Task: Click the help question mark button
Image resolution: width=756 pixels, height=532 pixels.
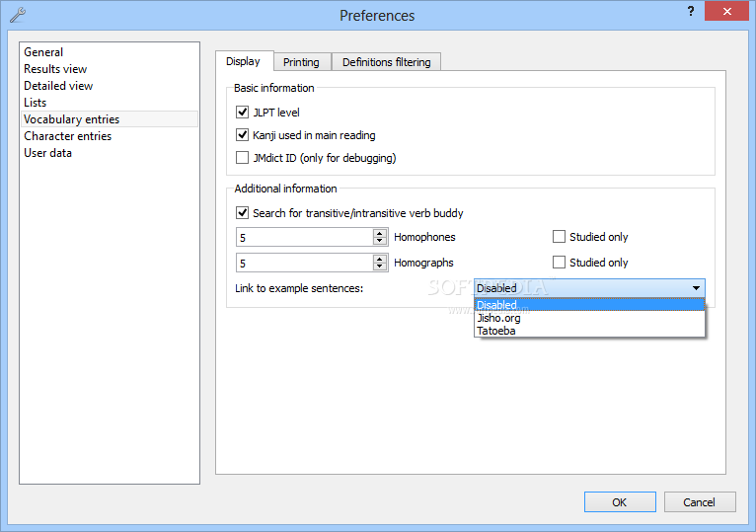Action: click(x=690, y=11)
